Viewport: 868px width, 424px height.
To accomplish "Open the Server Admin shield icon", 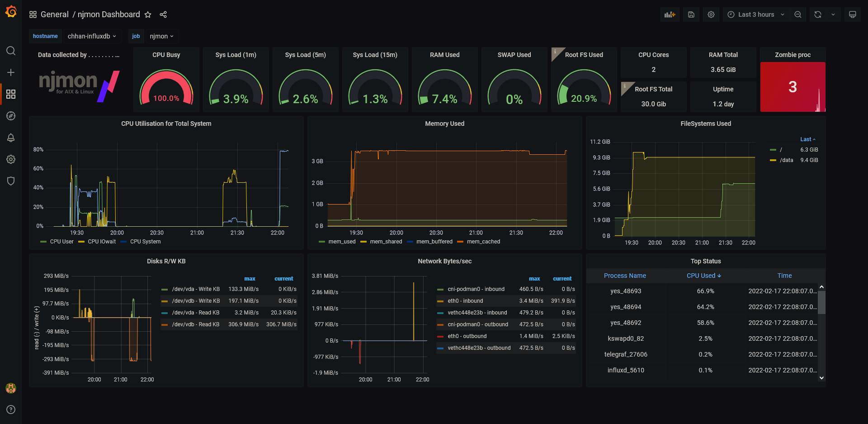I will [x=11, y=181].
